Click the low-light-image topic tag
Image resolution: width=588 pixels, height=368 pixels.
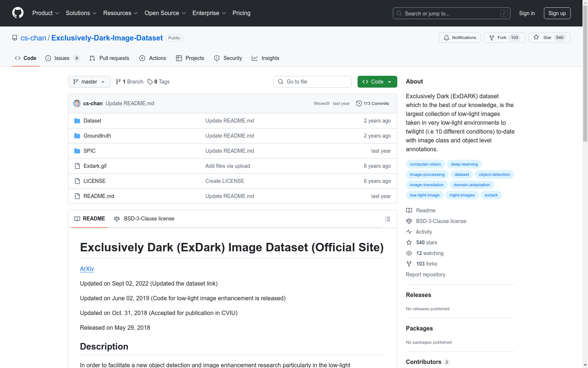pyautogui.click(x=425, y=195)
